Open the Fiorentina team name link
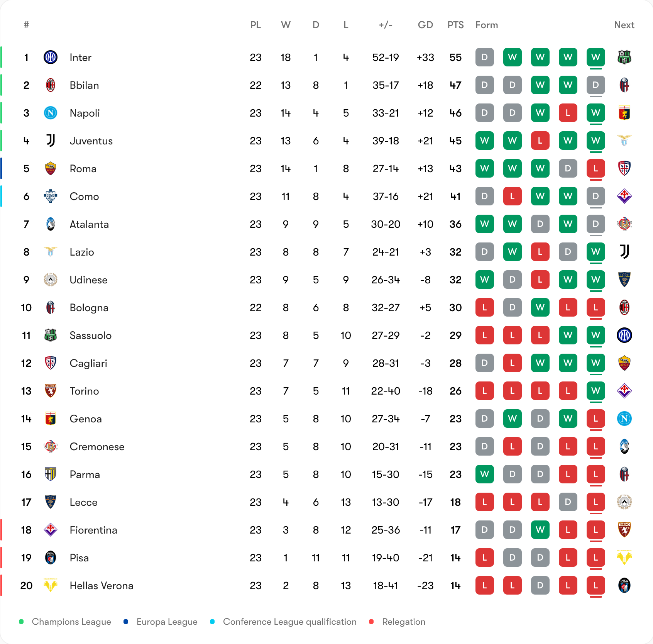The width and height of the screenshot is (653, 644). tap(93, 530)
